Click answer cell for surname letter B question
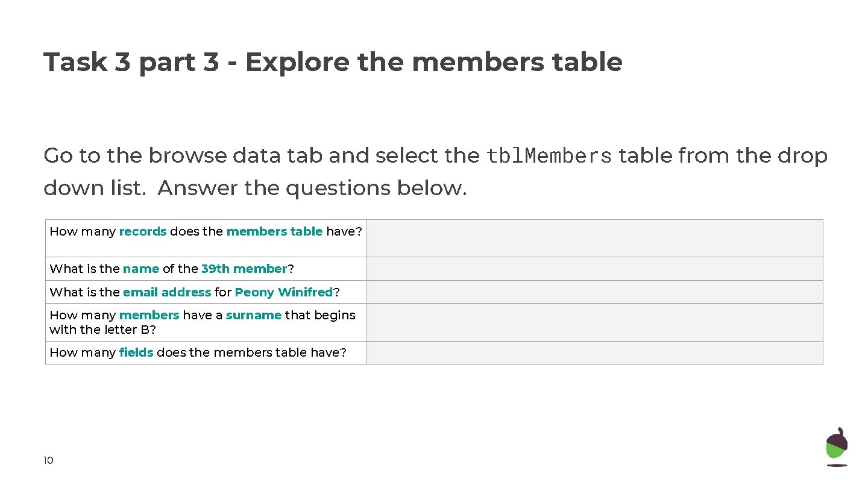This screenshot has height=488, width=868. tap(594, 322)
